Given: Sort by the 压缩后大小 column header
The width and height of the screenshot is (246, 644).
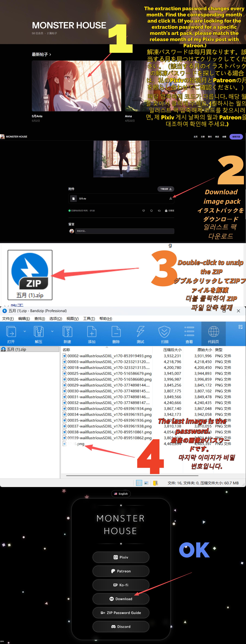Looking at the screenshot, I should pos(172,349).
